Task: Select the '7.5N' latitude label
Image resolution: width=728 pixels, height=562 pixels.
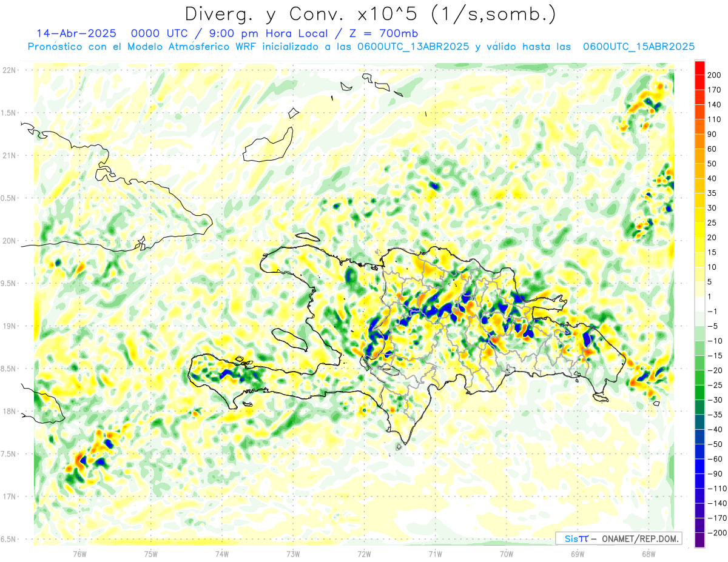Action: (8, 454)
